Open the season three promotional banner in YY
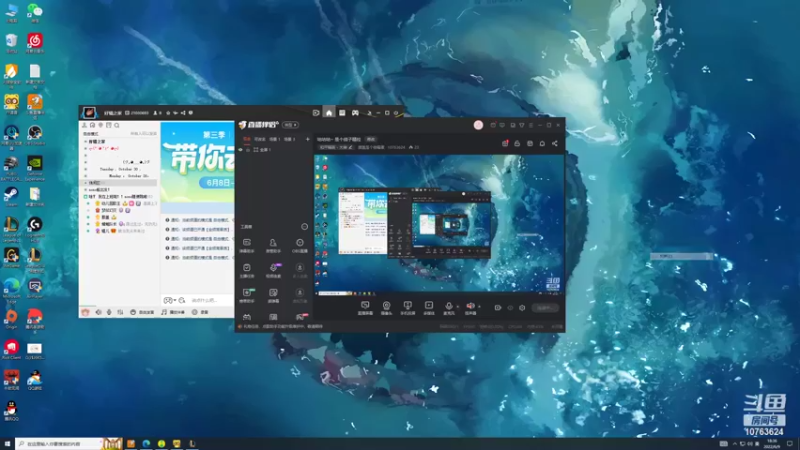 point(197,162)
